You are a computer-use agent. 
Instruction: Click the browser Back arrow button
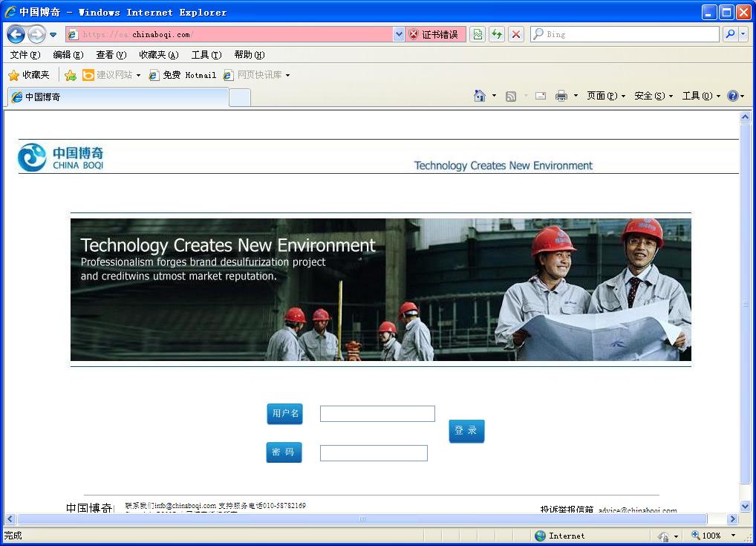pyautogui.click(x=16, y=34)
